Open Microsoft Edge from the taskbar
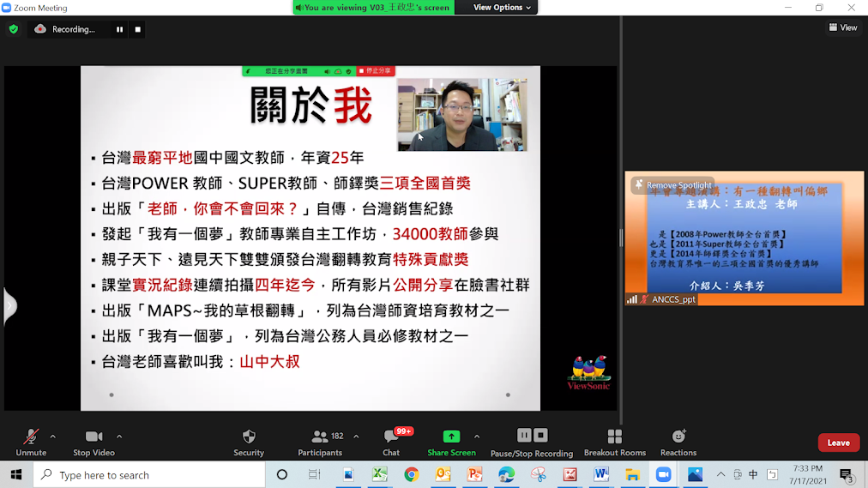868x488 pixels. click(506, 475)
